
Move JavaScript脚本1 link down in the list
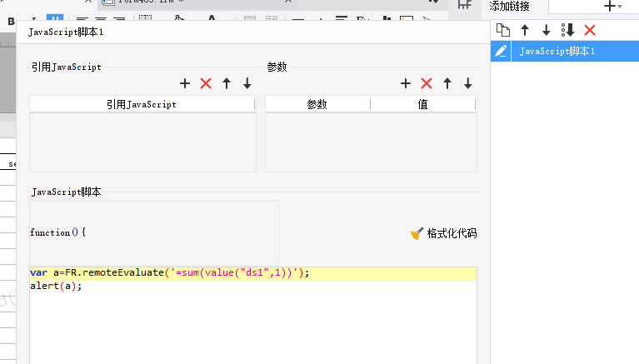(x=546, y=30)
